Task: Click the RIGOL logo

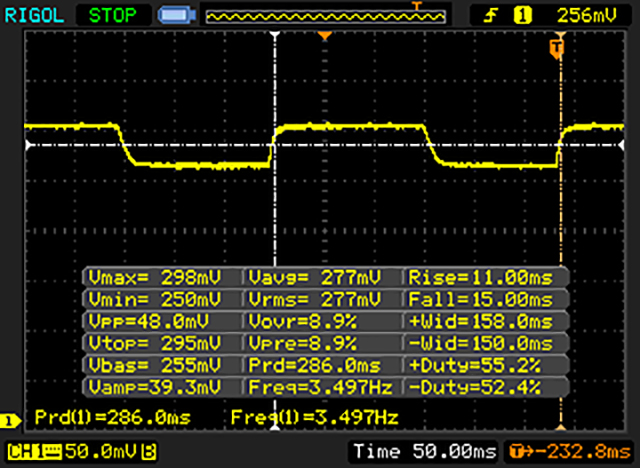Action: (33, 14)
